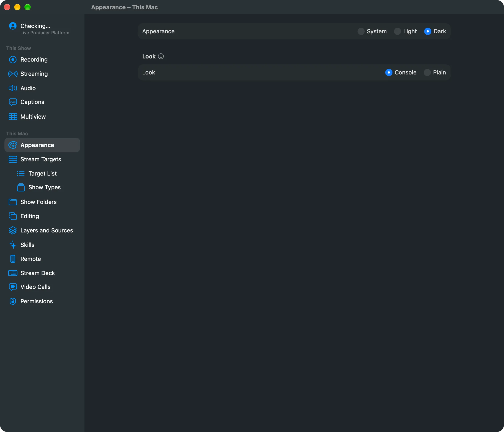504x432 pixels.
Task: Open the Layers and Sources label
Action: (x=47, y=230)
